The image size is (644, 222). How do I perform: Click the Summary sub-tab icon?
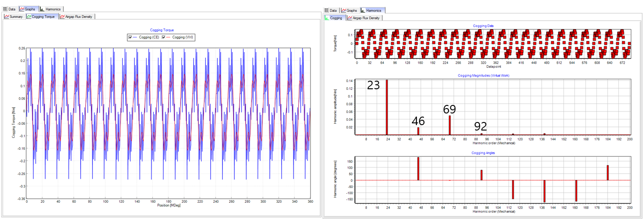point(7,17)
